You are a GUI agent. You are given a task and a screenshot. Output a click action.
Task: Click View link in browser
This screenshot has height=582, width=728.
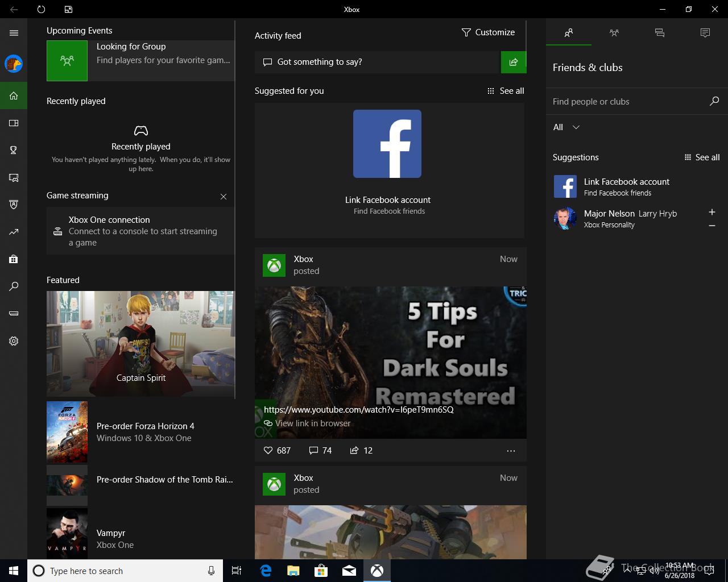(307, 423)
